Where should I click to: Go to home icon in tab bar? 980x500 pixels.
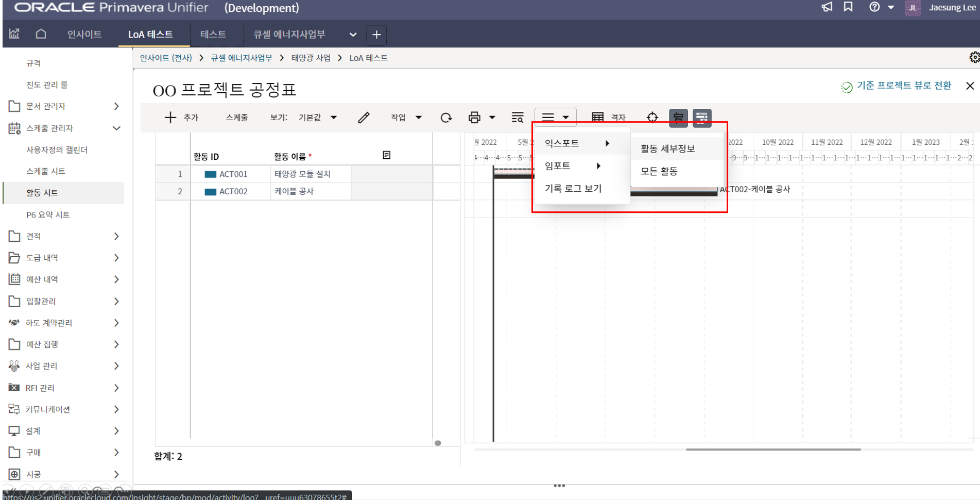point(41,34)
